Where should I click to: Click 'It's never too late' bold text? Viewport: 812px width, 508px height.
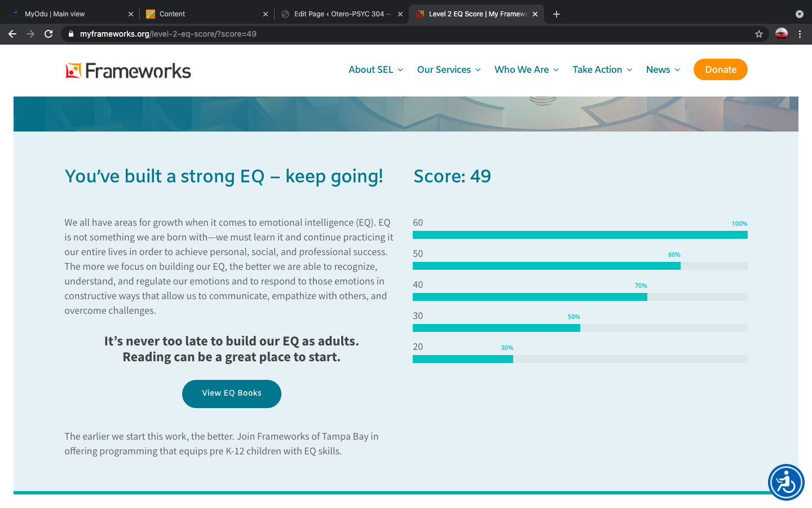point(232,349)
